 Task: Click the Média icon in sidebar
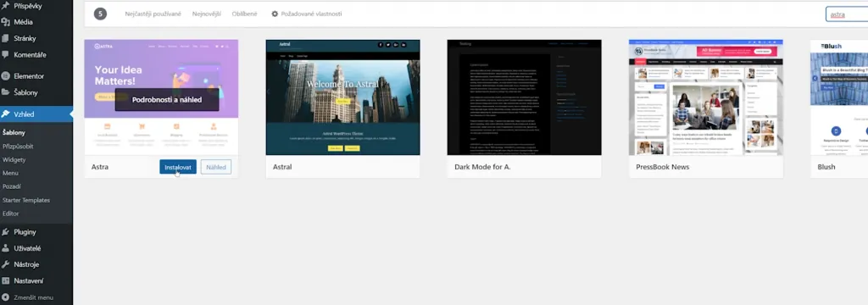tap(6, 22)
